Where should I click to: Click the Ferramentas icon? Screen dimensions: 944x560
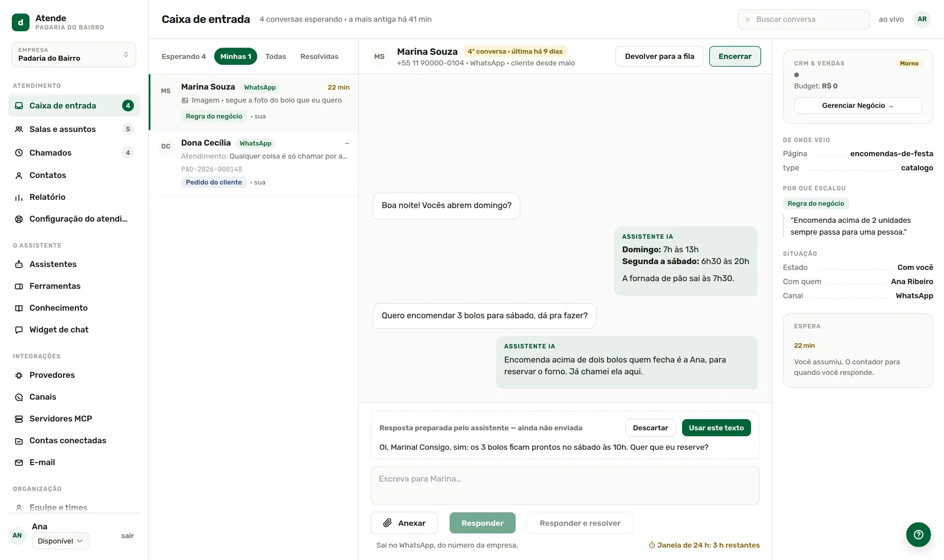pos(19,286)
